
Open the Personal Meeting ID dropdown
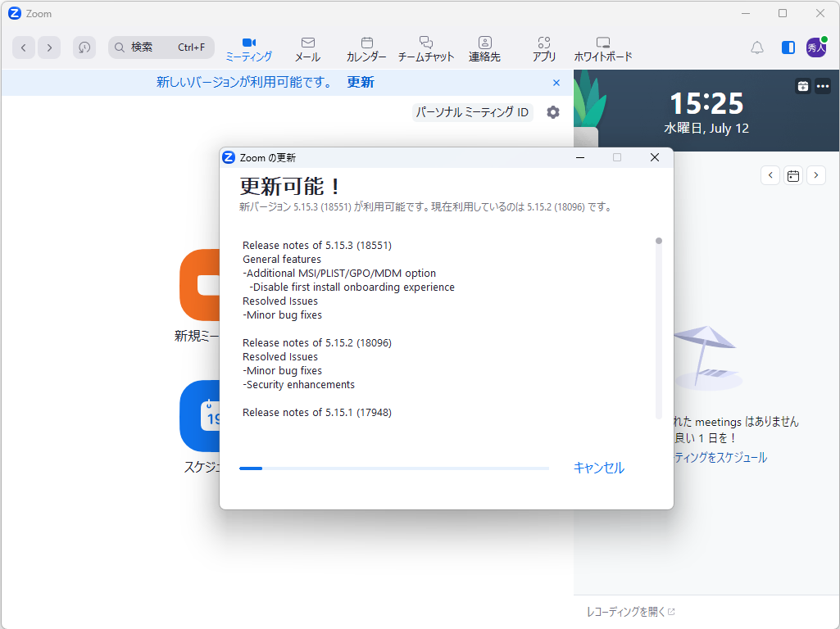coord(473,112)
